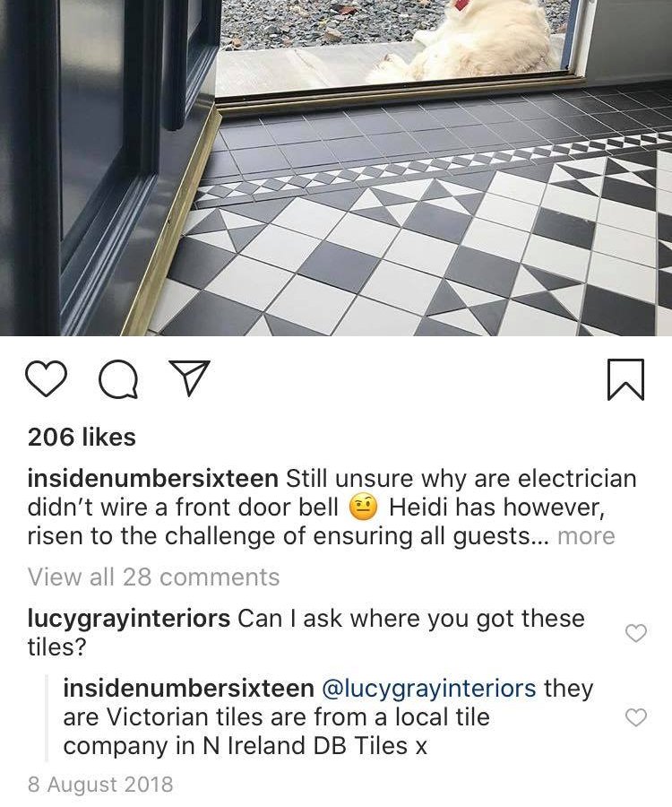This screenshot has width=672, height=807.
Task: Tap the tiled floor photo
Action: (336, 168)
